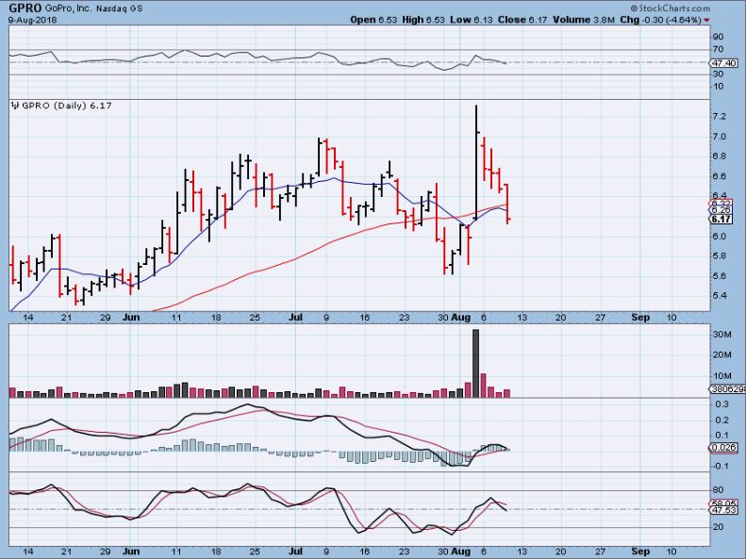Image resolution: width=746 pixels, height=560 pixels.
Task: Click the Low 6.13 value
Action: (x=472, y=20)
